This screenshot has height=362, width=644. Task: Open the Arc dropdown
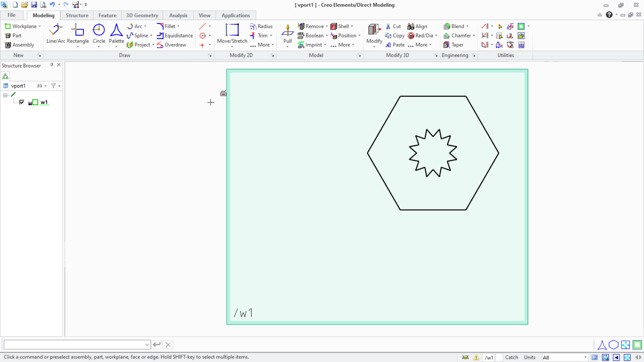click(x=145, y=26)
